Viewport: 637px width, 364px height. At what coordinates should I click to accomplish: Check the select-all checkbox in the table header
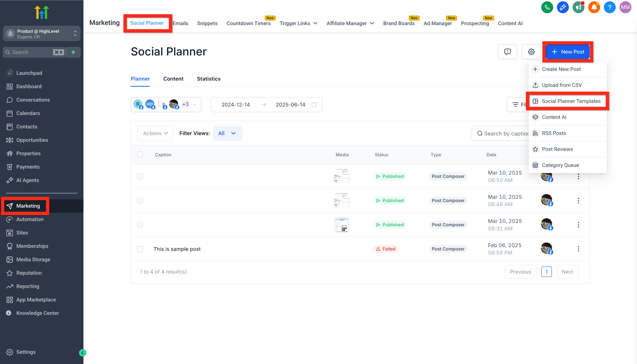[x=140, y=154]
